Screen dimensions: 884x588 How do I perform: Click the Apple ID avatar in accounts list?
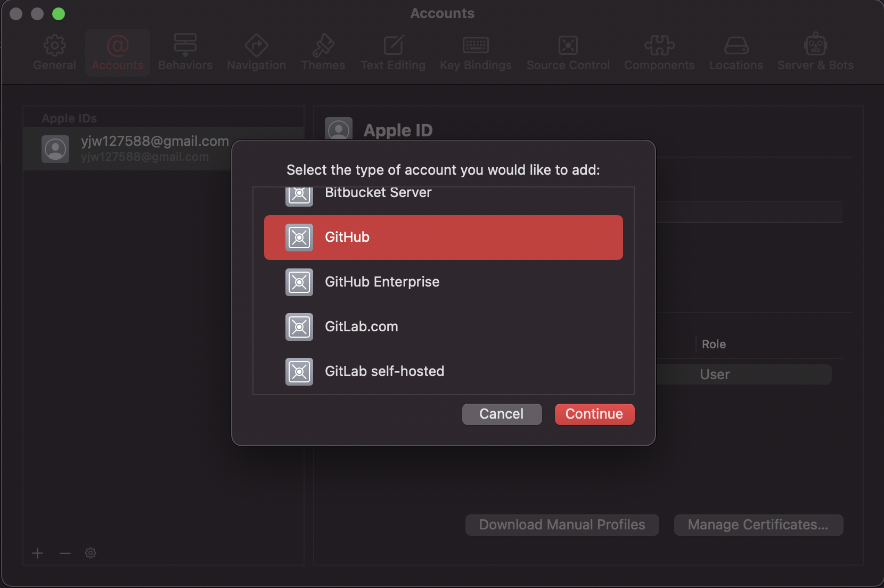(55, 149)
